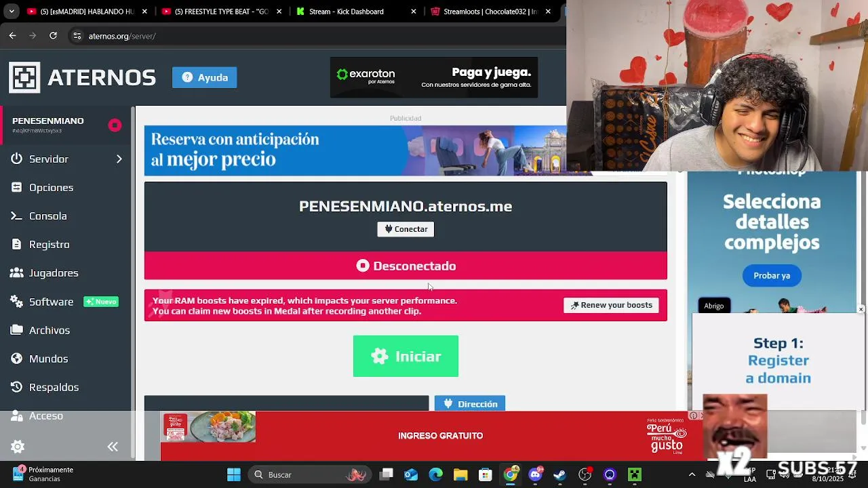This screenshot has width=868, height=488.
Task: Click the PENESENMIANO server name
Action: coord(48,121)
